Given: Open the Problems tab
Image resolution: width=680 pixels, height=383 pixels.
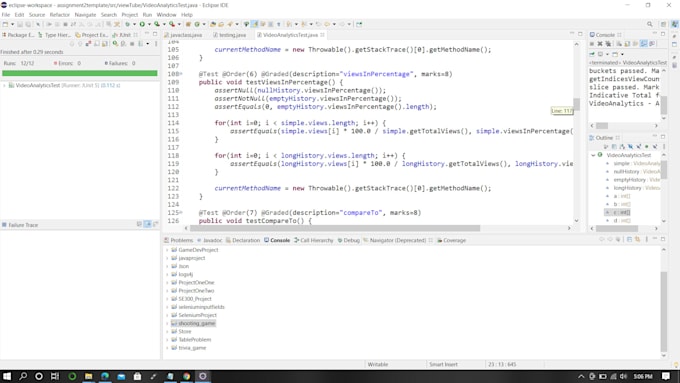Looking at the screenshot, I should (x=179, y=240).
